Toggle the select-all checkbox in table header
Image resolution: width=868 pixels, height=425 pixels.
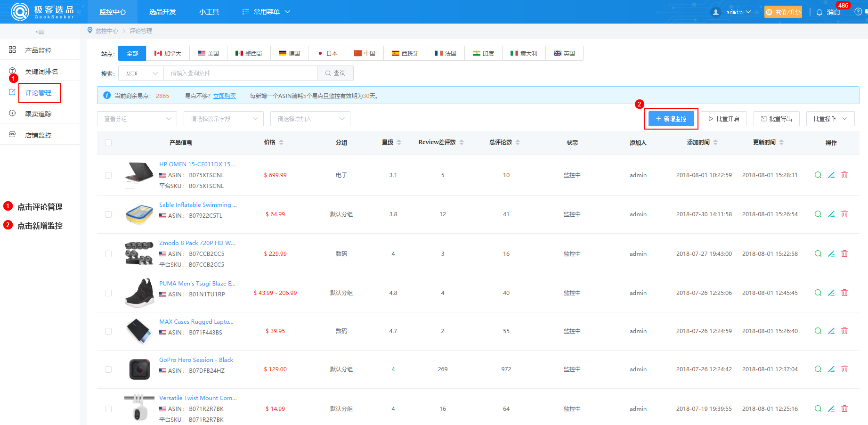(x=108, y=143)
